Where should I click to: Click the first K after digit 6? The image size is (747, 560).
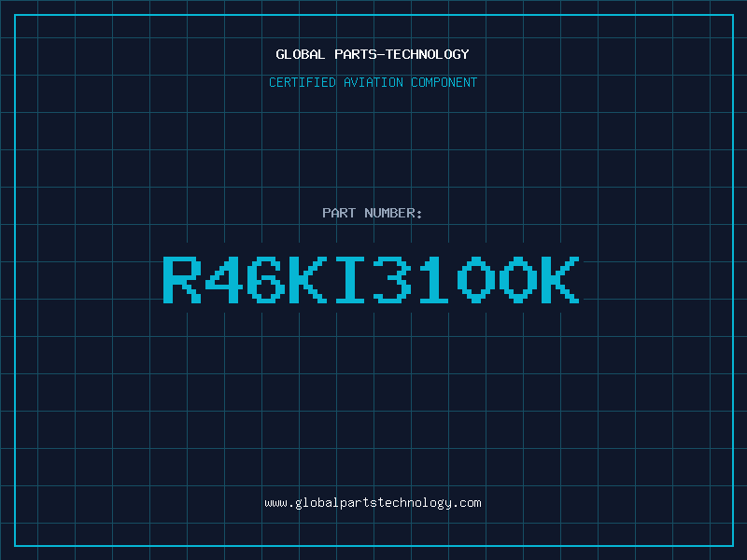click(x=308, y=279)
